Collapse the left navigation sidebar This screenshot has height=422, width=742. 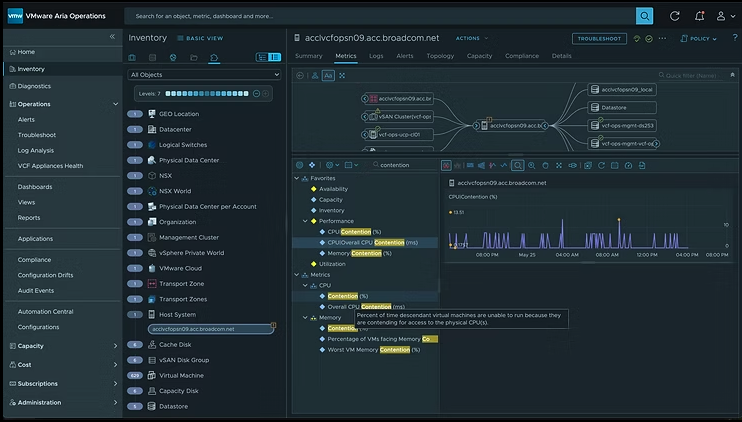[112, 37]
